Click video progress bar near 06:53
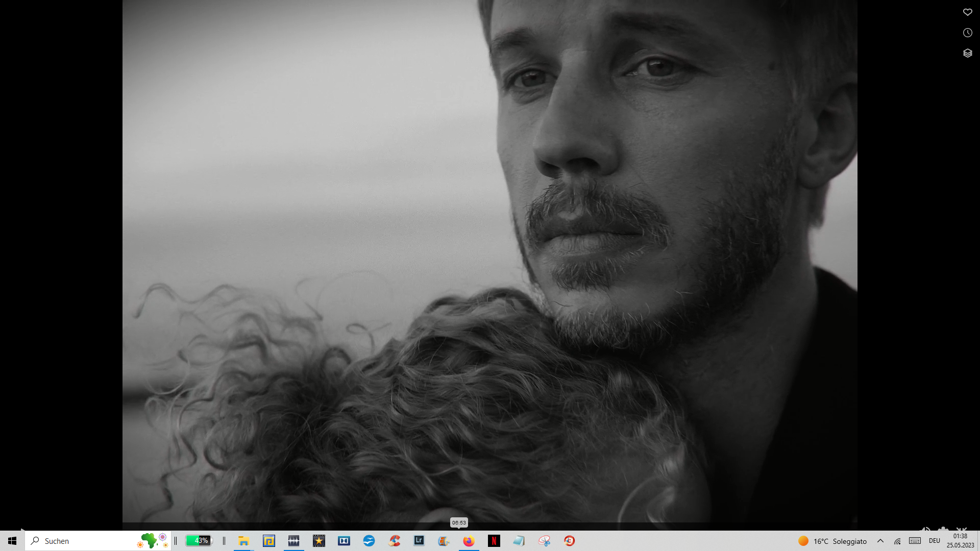The image size is (980, 551). [x=459, y=529]
